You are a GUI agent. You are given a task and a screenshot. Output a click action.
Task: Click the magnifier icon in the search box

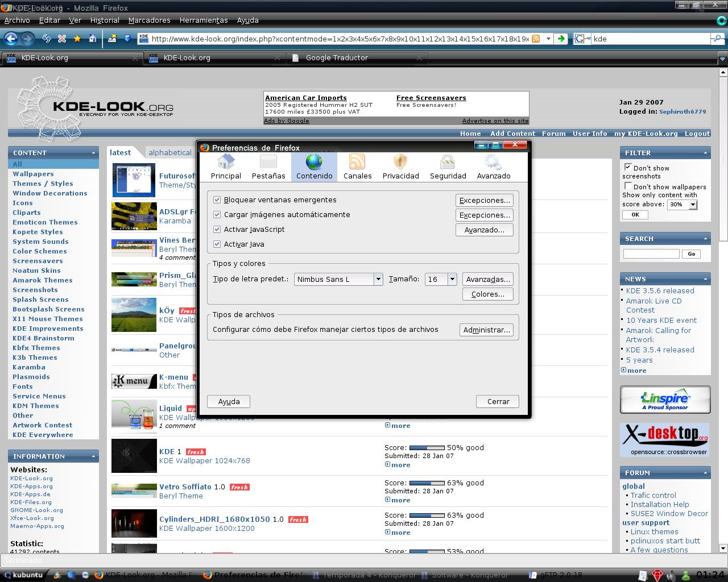coord(717,39)
